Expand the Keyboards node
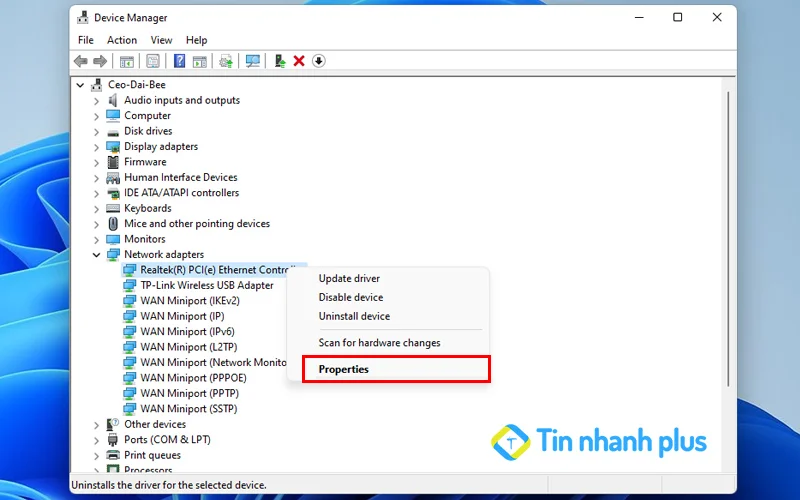800x500 pixels. coord(97,209)
